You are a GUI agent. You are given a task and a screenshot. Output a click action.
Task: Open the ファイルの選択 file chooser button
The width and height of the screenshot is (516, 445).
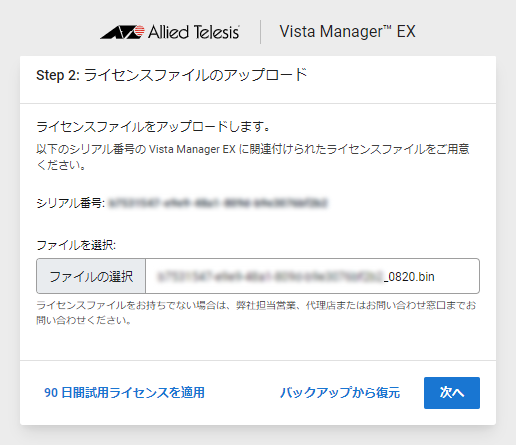(91, 276)
